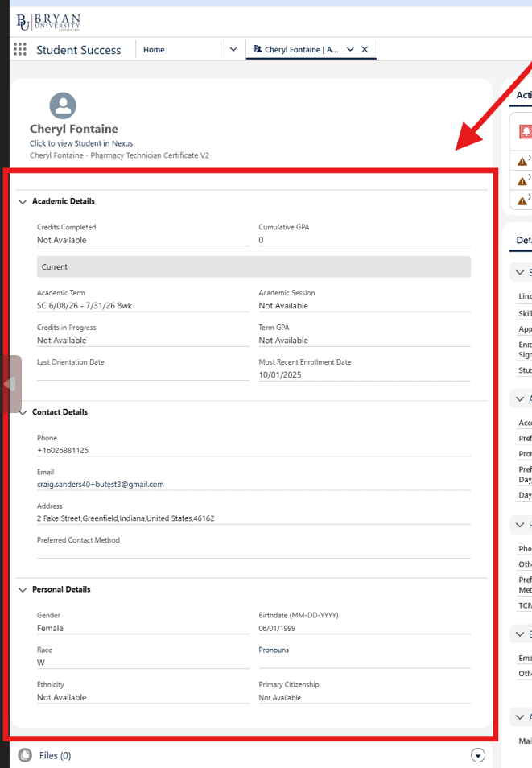This screenshot has width=532, height=768.
Task: Click the Student Success app name
Action: (78, 50)
